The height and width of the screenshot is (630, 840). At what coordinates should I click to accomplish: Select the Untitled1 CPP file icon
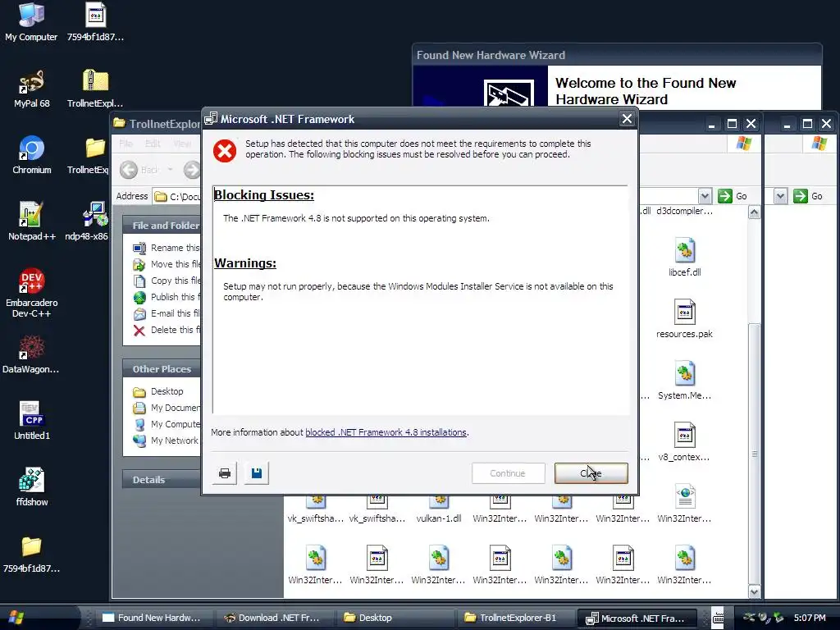tap(32, 421)
